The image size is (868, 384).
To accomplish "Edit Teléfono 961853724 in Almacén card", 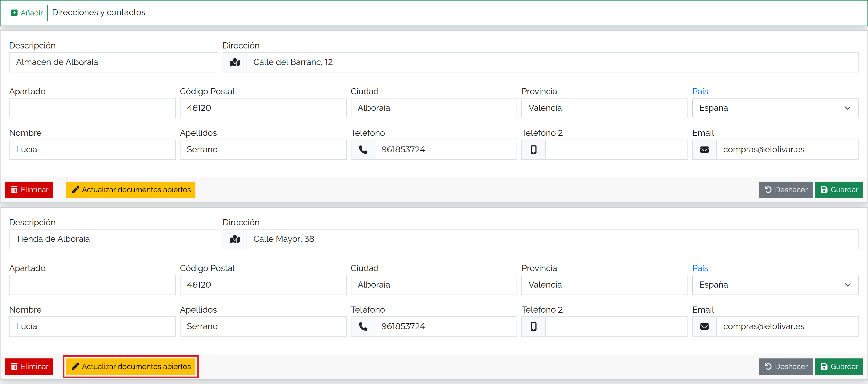I will point(446,150).
